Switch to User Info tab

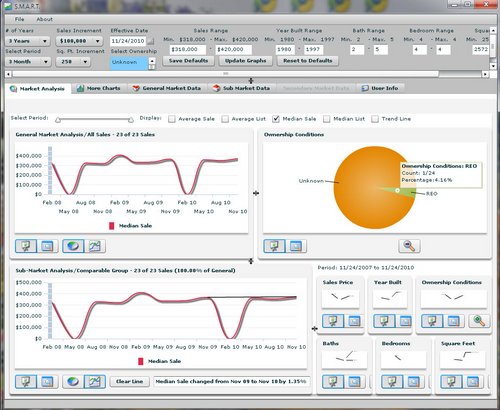pyautogui.click(x=380, y=88)
